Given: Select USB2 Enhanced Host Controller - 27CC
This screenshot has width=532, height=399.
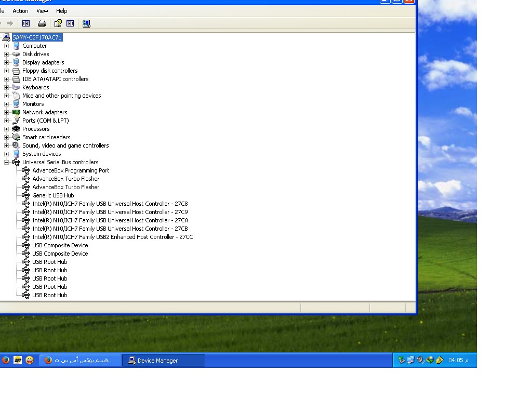Looking at the screenshot, I should [112, 237].
